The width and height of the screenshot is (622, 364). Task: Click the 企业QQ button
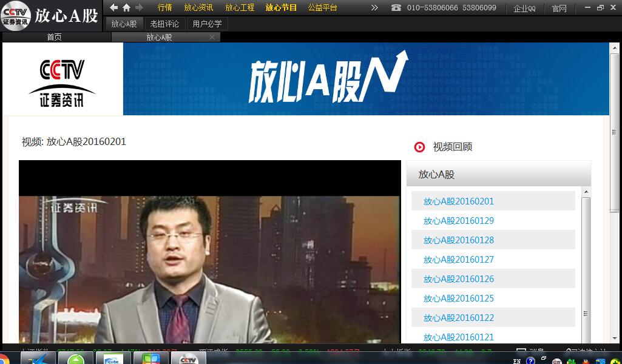[x=524, y=8]
